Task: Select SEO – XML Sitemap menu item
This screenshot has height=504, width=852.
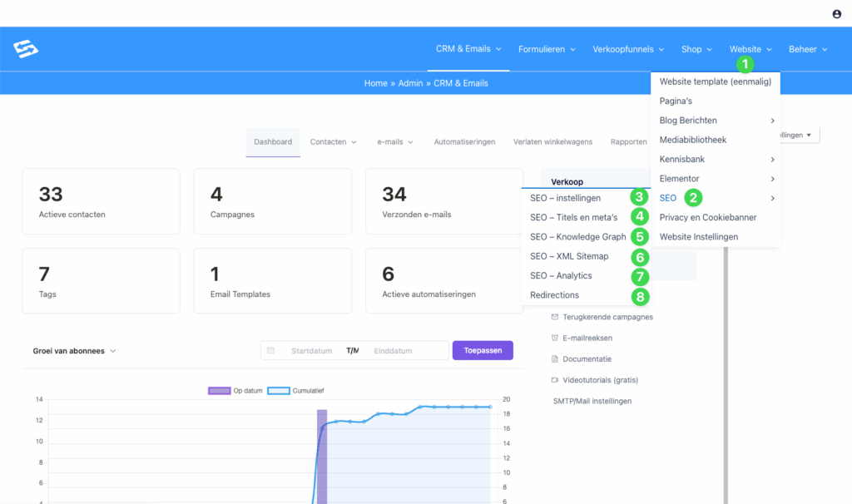Action: [x=569, y=256]
